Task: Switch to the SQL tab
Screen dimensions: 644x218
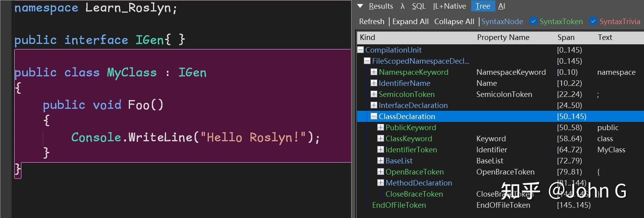Action: pos(419,6)
